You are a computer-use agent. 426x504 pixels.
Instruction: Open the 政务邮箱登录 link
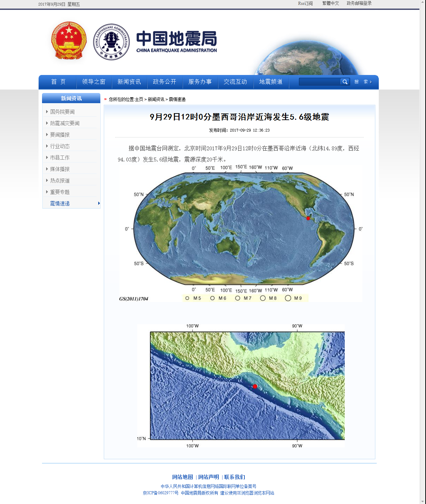click(x=359, y=3)
